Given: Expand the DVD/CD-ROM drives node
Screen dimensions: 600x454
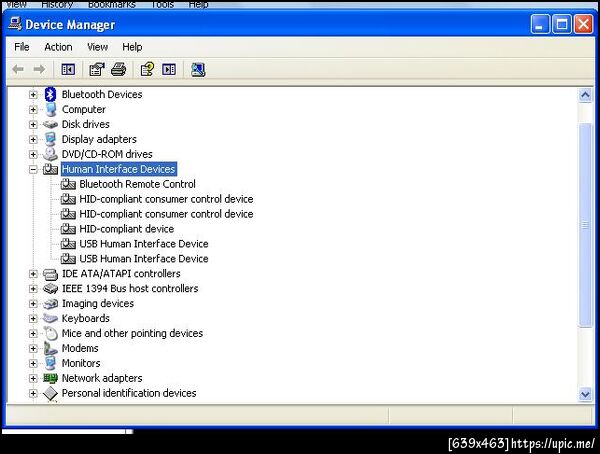Looking at the screenshot, I should [33, 154].
